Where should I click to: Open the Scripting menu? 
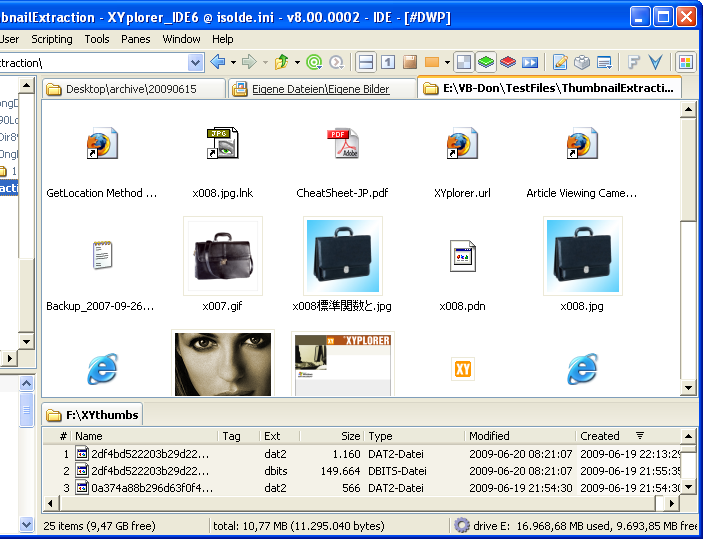(52, 39)
